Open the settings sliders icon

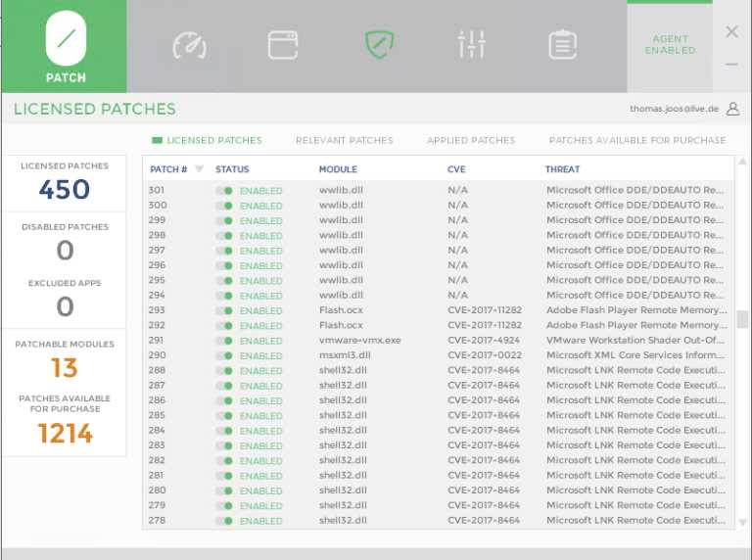[471, 44]
